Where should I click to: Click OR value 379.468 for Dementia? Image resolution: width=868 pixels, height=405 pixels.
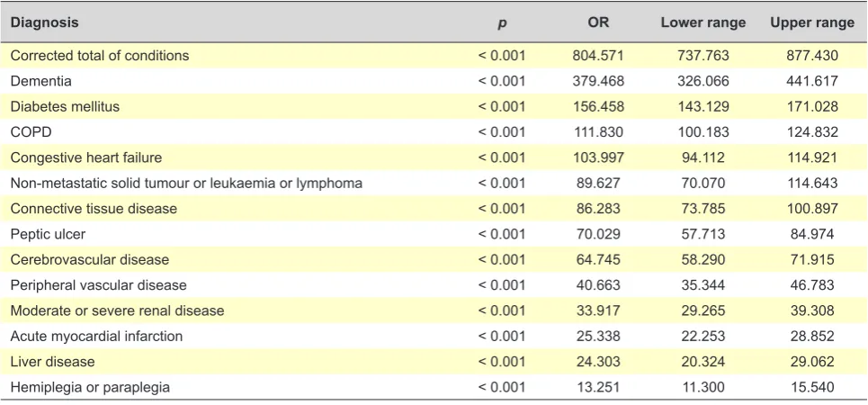598,81
